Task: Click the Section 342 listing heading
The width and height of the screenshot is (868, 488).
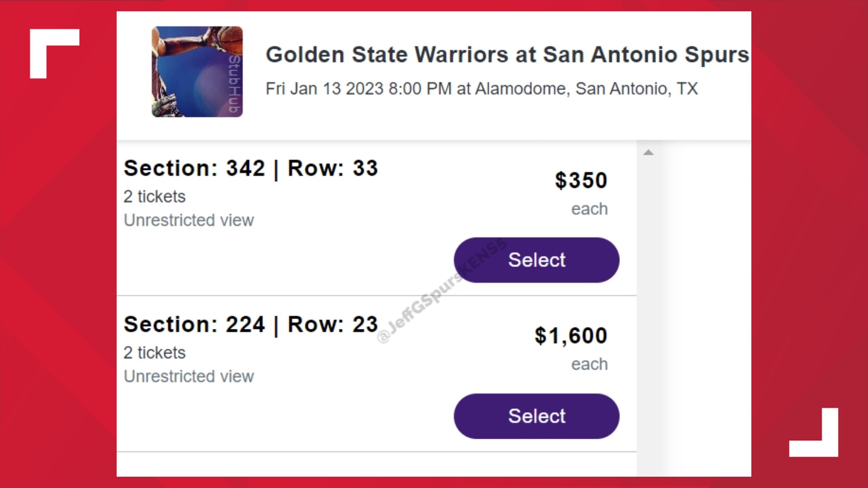Action: [x=251, y=168]
